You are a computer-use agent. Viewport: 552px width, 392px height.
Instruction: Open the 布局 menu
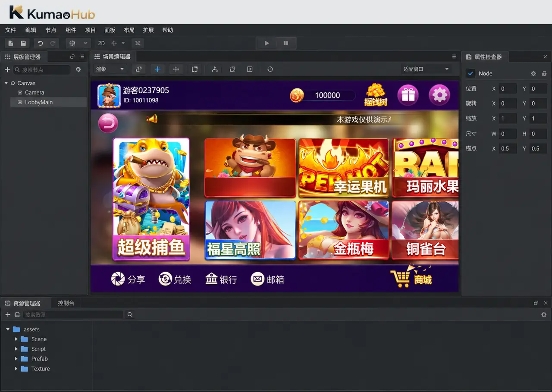[x=129, y=30]
